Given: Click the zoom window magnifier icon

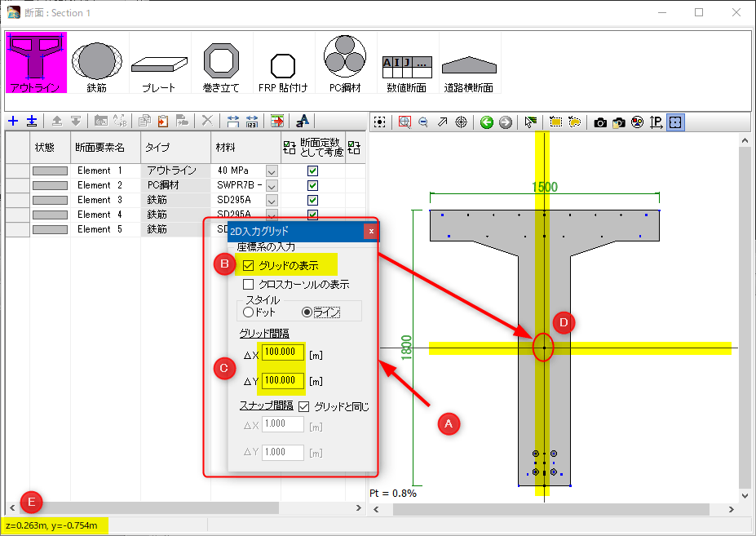Looking at the screenshot, I should (x=405, y=122).
